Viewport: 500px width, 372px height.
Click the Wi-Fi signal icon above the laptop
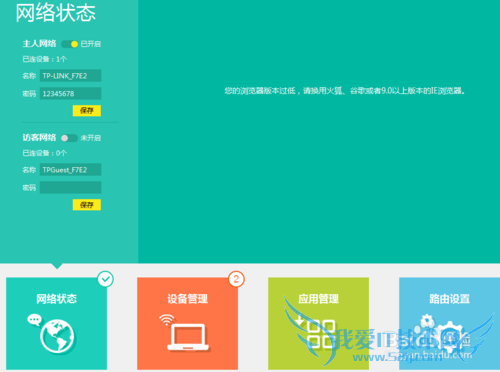tap(167, 320)
